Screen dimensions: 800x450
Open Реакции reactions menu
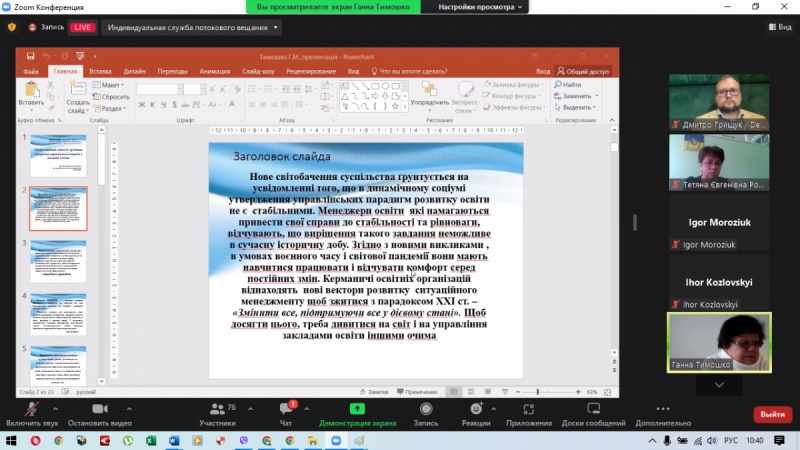coord(476,414)
